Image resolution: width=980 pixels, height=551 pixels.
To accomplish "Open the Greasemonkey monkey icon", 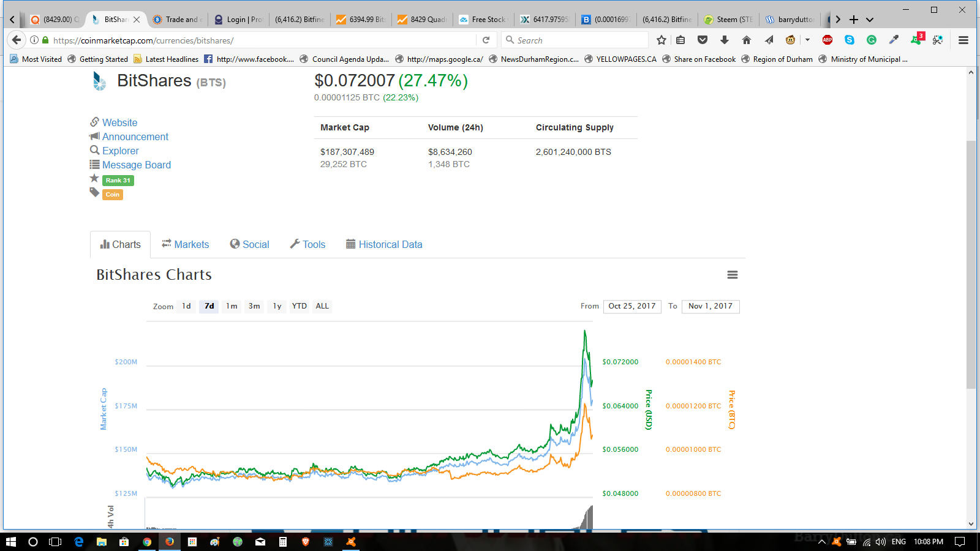I will 791,40.
